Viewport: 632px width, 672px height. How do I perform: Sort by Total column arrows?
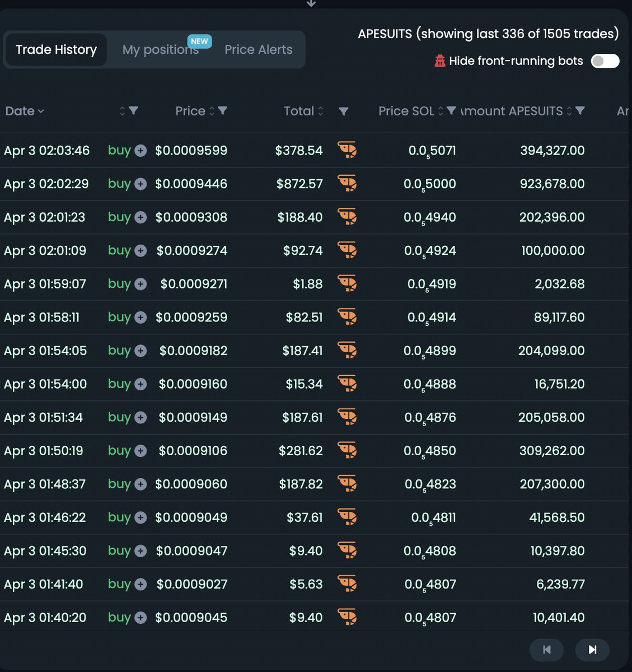[x=320, y=111]
